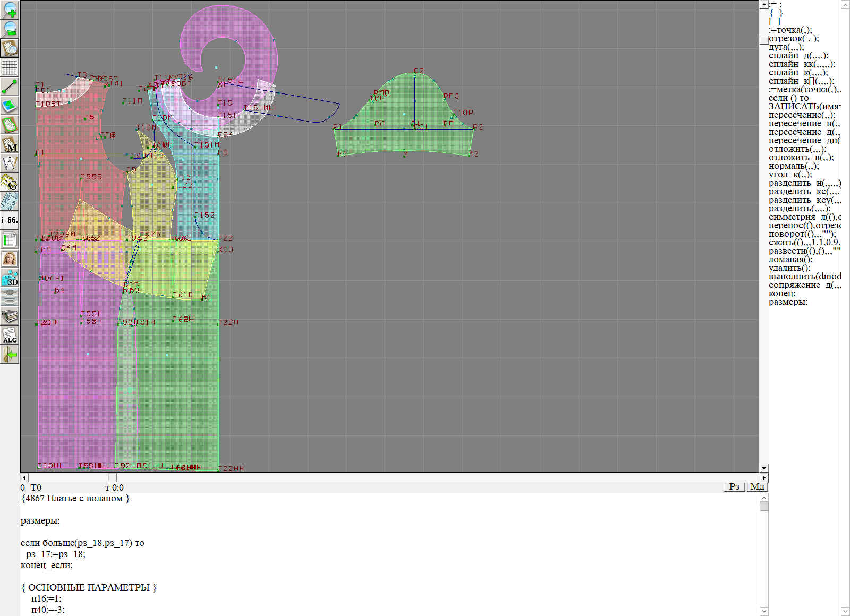Click the mannequin face portrait icon
Image resolution: width=850 pixels, height=616 pixels.
(x=10, y=259)
